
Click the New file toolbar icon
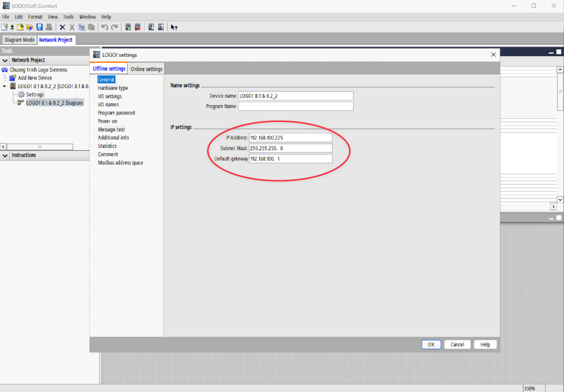(x=5, y=27)
